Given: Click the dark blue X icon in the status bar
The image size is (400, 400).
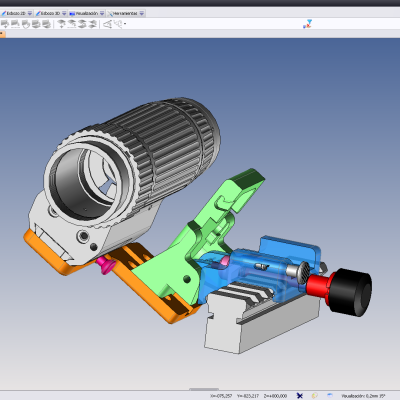Looking at the screenshot, I should click(300, 396).
